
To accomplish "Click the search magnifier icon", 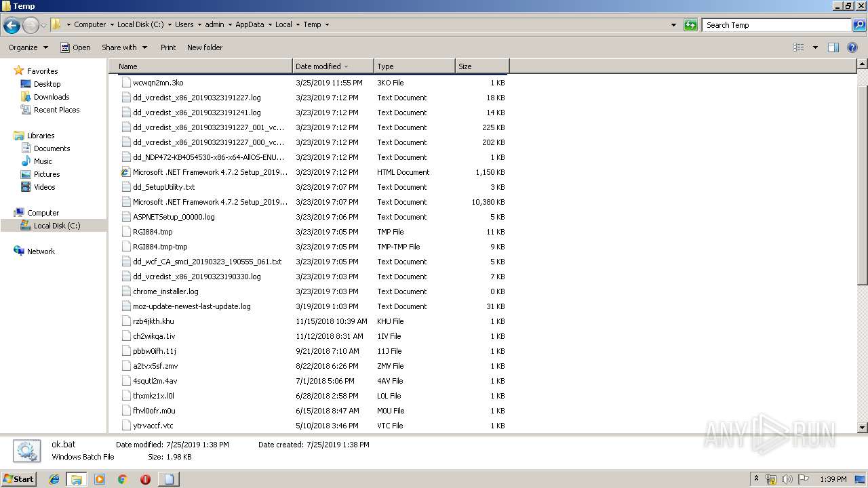I will pos(859,25).
